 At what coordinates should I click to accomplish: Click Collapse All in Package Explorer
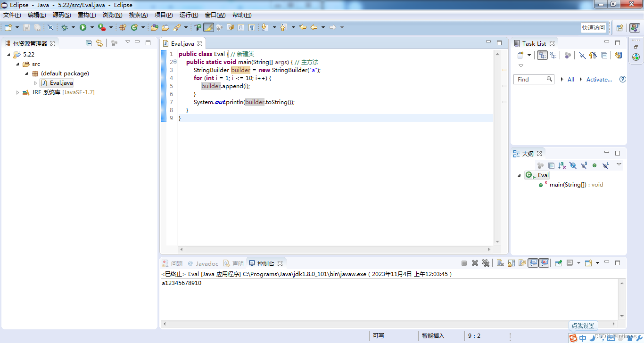point(89,43)
